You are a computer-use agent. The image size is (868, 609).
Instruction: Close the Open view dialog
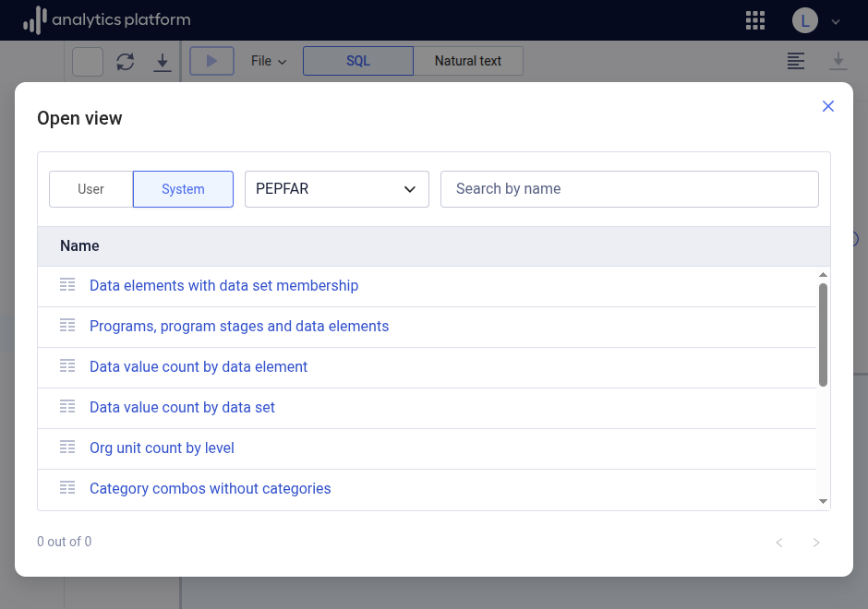[828, 106]
